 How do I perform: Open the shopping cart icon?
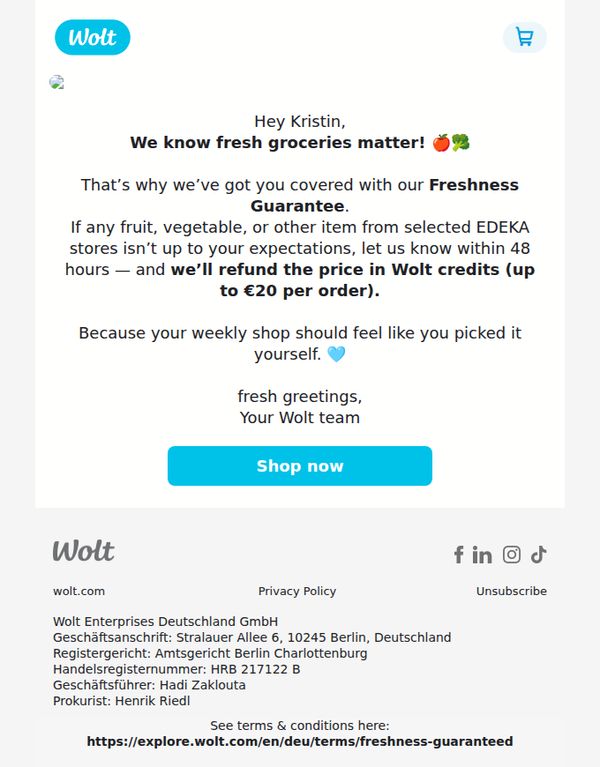tap(524, 37)
